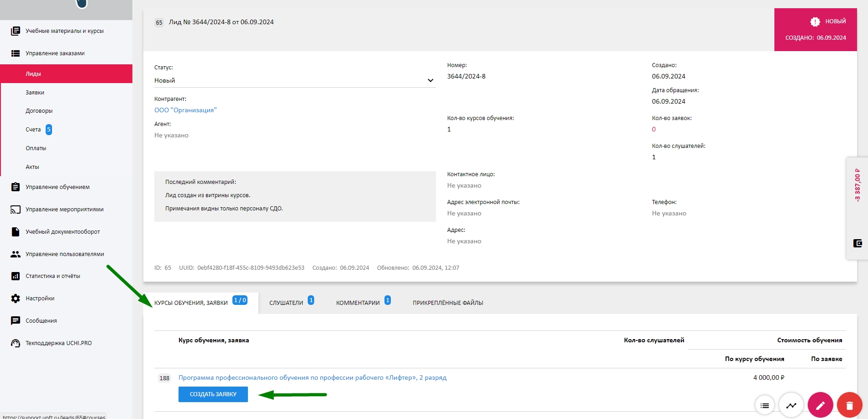Click the Управление пользователями people icon
868x419 pixels.
click(x=16, y=254)
